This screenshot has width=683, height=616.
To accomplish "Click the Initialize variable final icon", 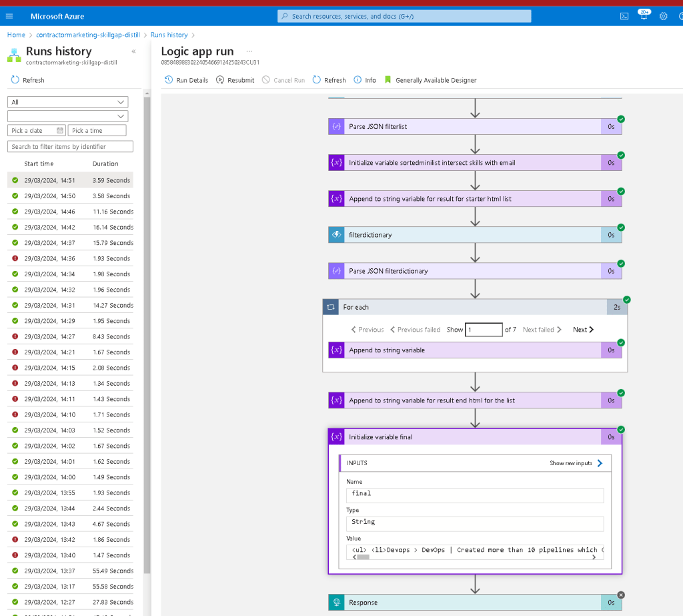I will (x=336, y=437).
